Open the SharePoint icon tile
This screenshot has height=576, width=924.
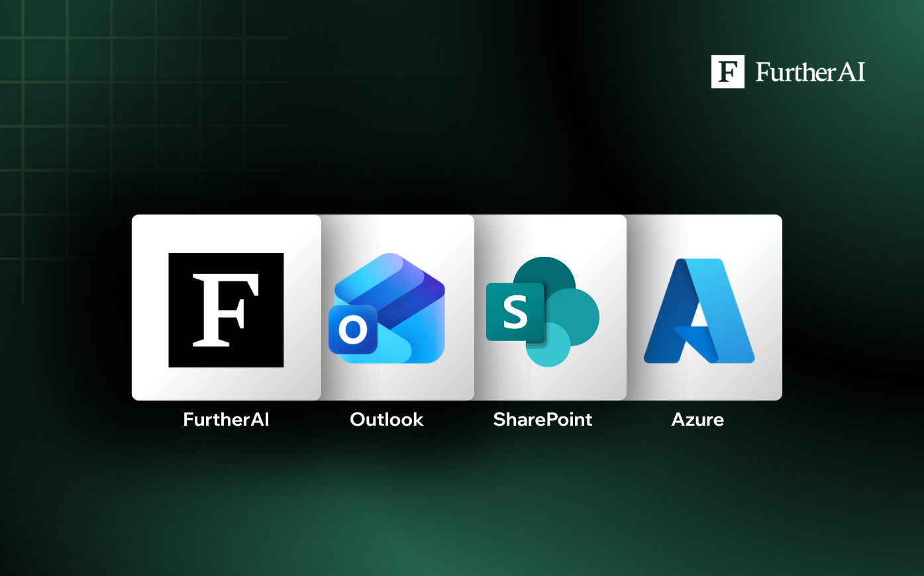point(542,311)
